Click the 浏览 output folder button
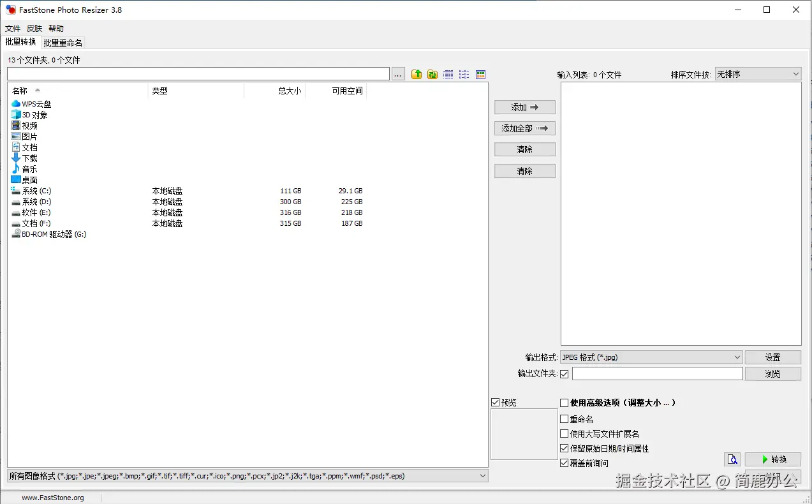The height and width of the screenshot is (504, 812). pyautogui.click(x=773, y=374)
